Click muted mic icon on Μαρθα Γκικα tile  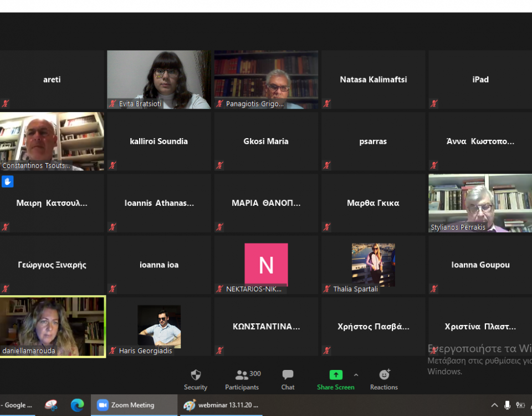(x=327, y=227)
